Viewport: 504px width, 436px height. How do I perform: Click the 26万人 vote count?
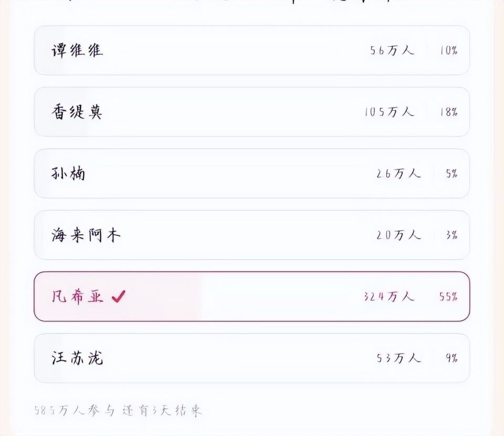pos(398,174)
